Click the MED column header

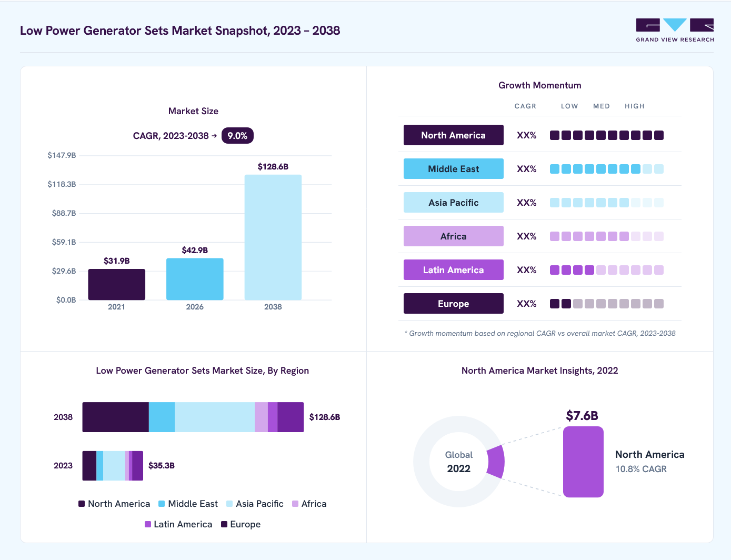click(602, 106)
